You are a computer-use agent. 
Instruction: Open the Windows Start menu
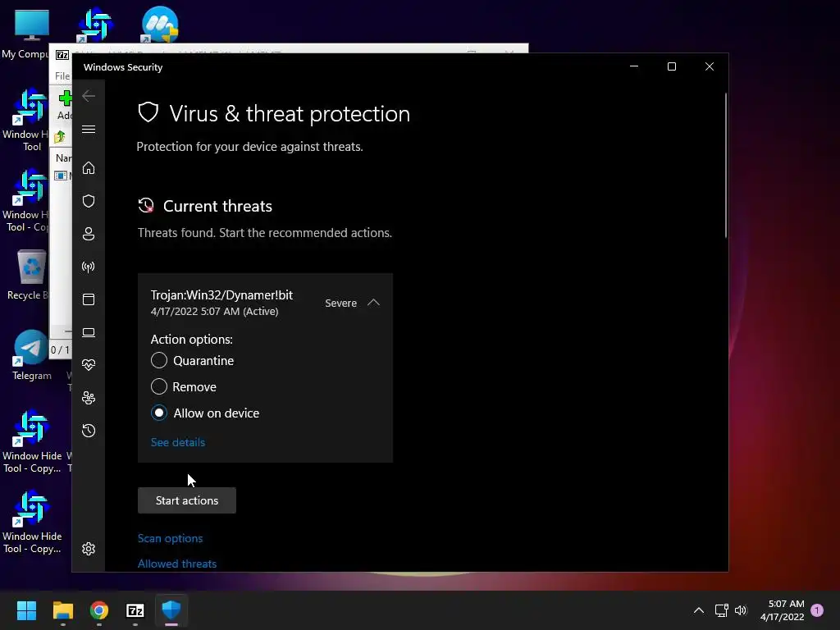pyautogui.click(x=26, y=610)
